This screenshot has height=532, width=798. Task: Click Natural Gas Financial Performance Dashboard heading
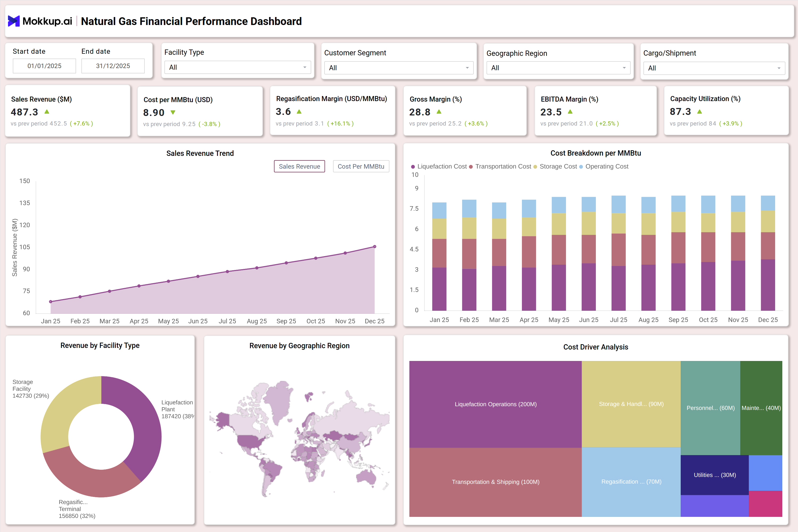[191, 21]
